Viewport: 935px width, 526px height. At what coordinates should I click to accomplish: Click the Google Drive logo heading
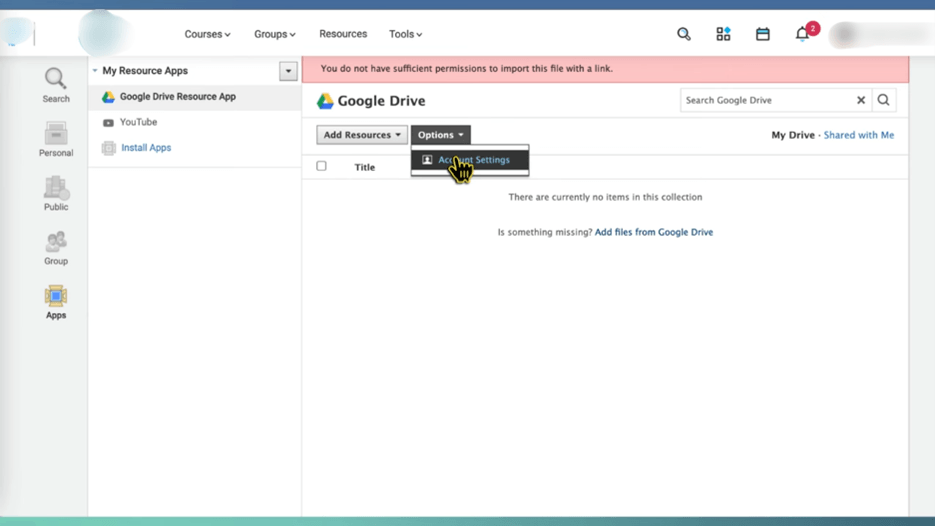[370, 101]
